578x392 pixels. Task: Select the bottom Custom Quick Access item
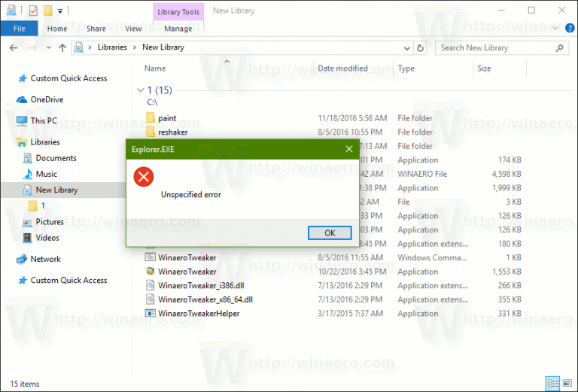pos(68,280)
